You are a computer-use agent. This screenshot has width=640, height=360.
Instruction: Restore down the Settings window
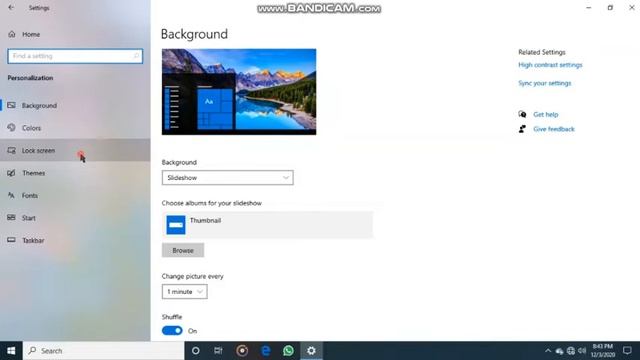point(610,7)
